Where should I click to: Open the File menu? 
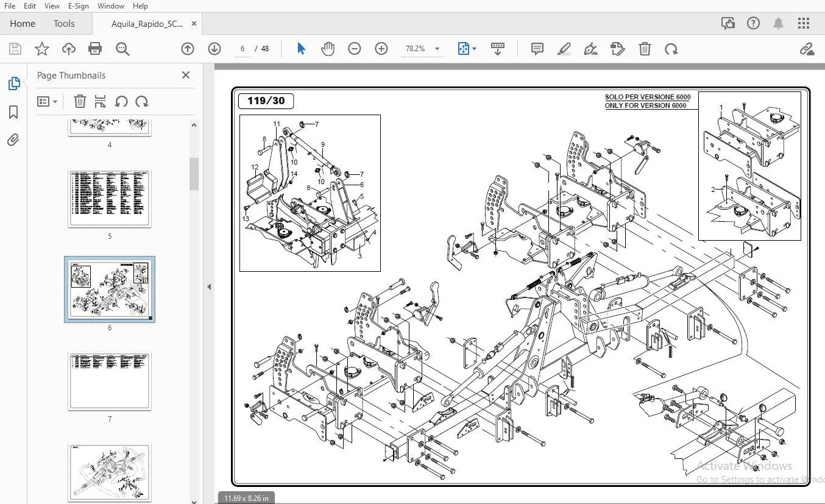pos(10,6)
